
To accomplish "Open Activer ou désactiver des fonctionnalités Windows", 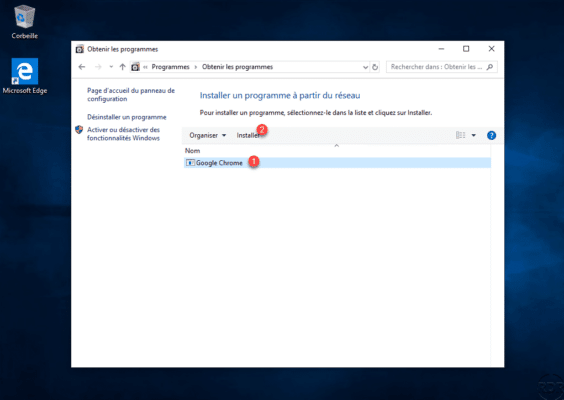I will (123, 134).
